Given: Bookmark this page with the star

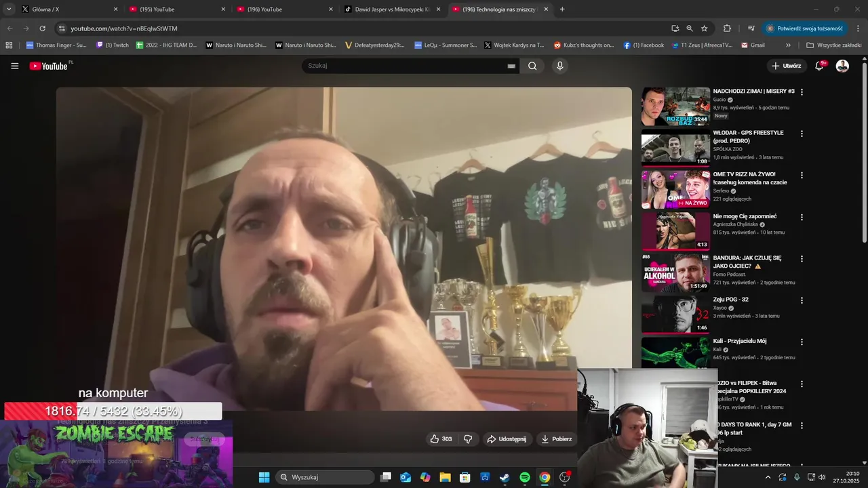Looking at the screenshot, I should [x=705, y=28].
